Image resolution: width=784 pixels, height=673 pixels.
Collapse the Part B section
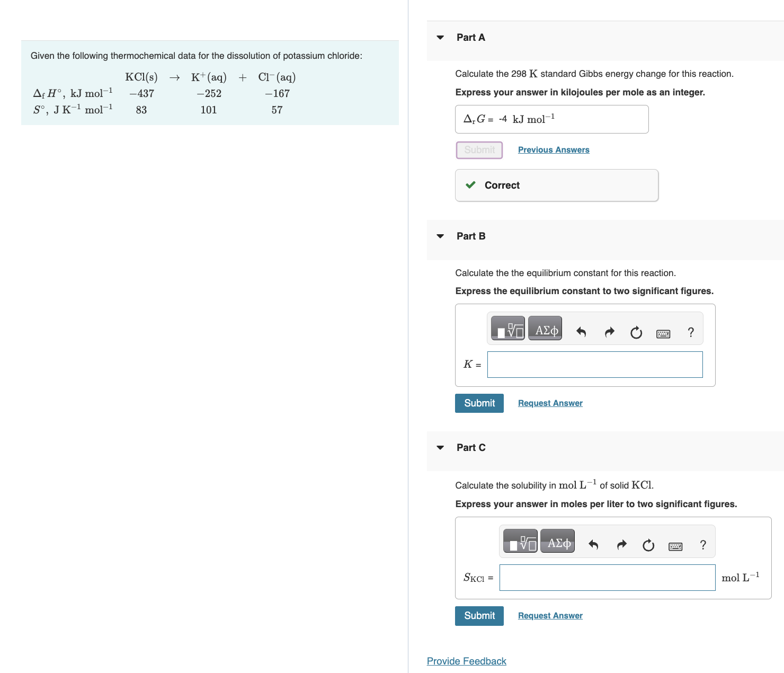pyautogui.click(x=440, y=236)
